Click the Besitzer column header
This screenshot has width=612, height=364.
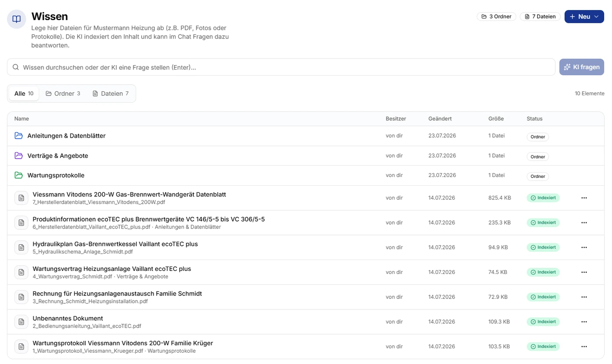[x=396, y=119]
